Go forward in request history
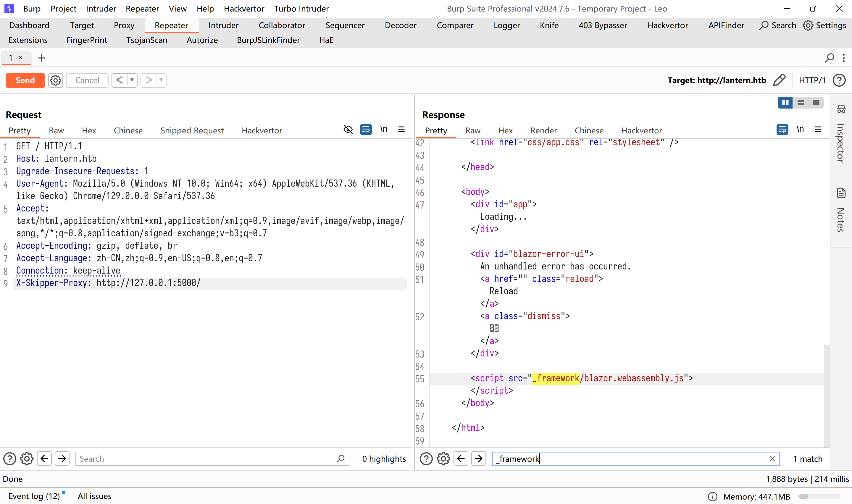Image resolution: width=852 pixels, height=504 pixels. 149,80
